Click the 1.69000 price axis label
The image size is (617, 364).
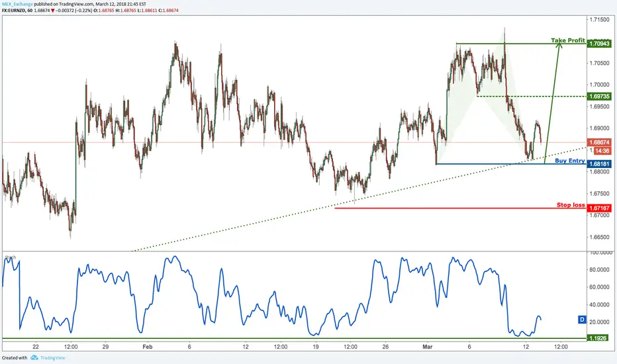click(x=600, y=128)
